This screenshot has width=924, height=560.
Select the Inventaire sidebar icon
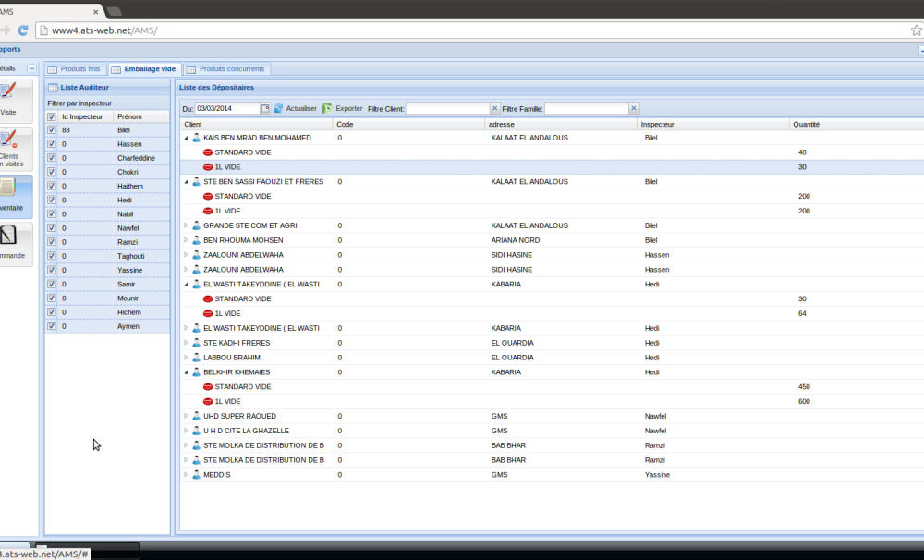coord(9,194)
